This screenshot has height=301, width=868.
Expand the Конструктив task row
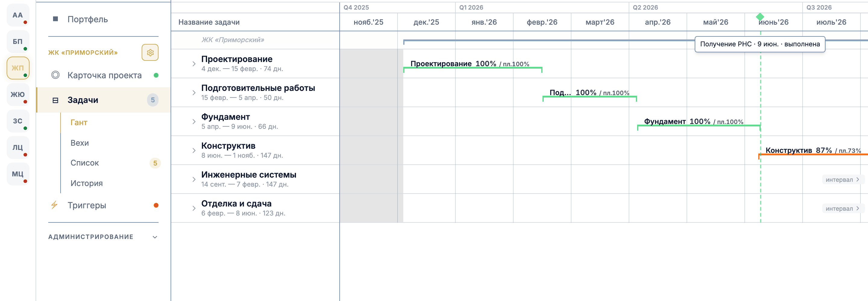(x=194, y=150)
